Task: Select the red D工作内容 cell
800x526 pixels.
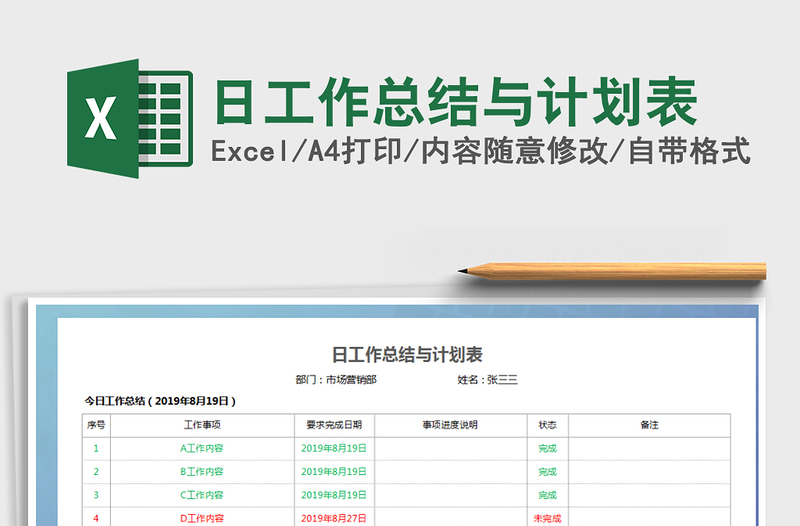Action: point(202,518)
